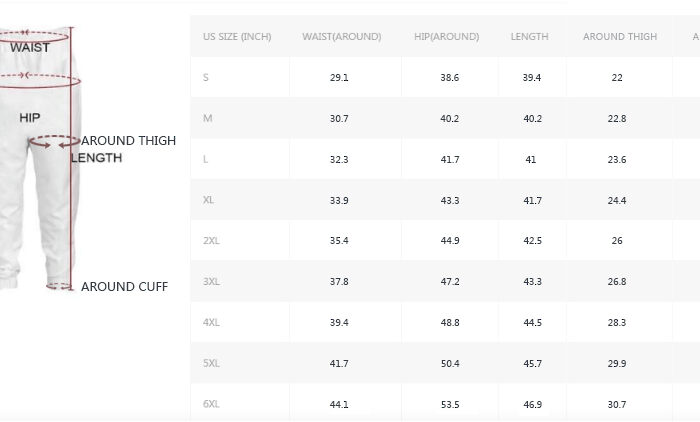
Task: Click the WAIST label on pants diagram
Action: (30, 47)
